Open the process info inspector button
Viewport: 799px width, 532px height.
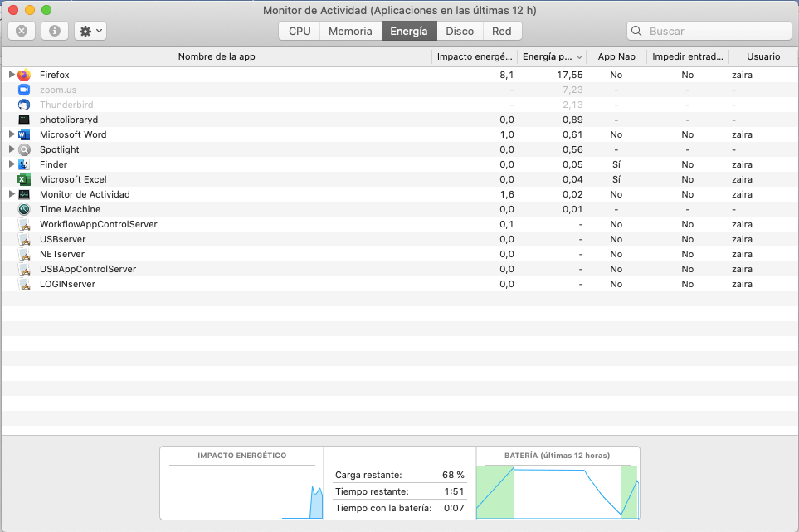pyautogui.click(x=55, y=31)
